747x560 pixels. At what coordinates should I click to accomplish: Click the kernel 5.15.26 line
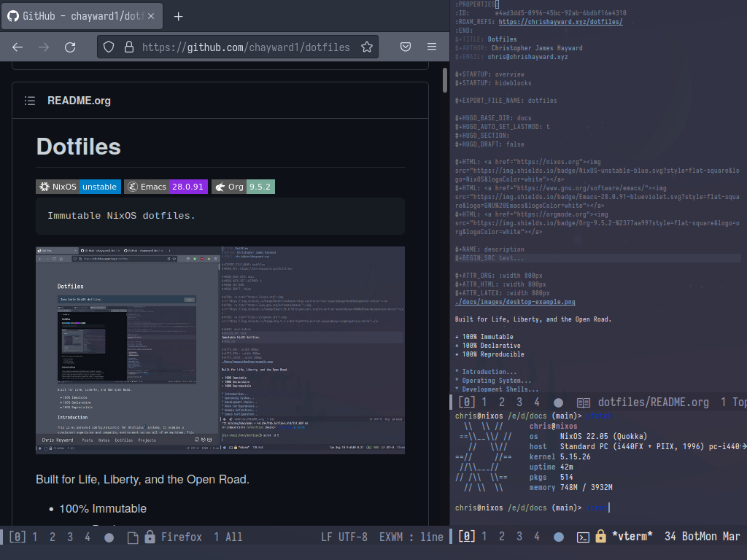click(x=560, y=456)
